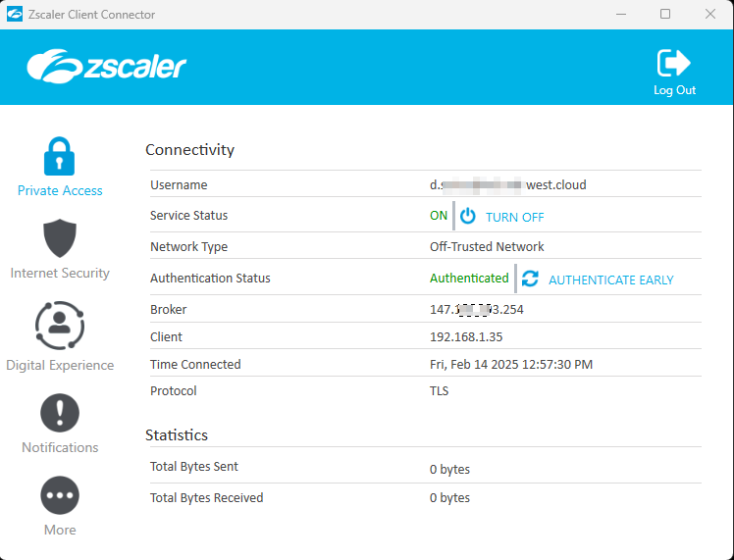Click the refresh icon beside AUTHENTICATE EARLY
734x560 pixels.
[x=530, y=279]
